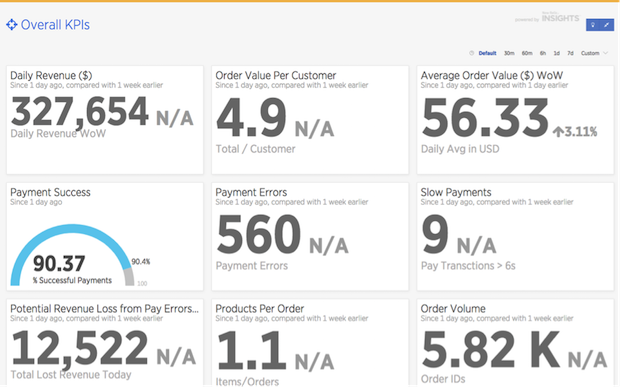This screenshot has width=620, height=387.
Task: Click the crosshair icon beside Overall KPIs
Action: tap(12, 25)
